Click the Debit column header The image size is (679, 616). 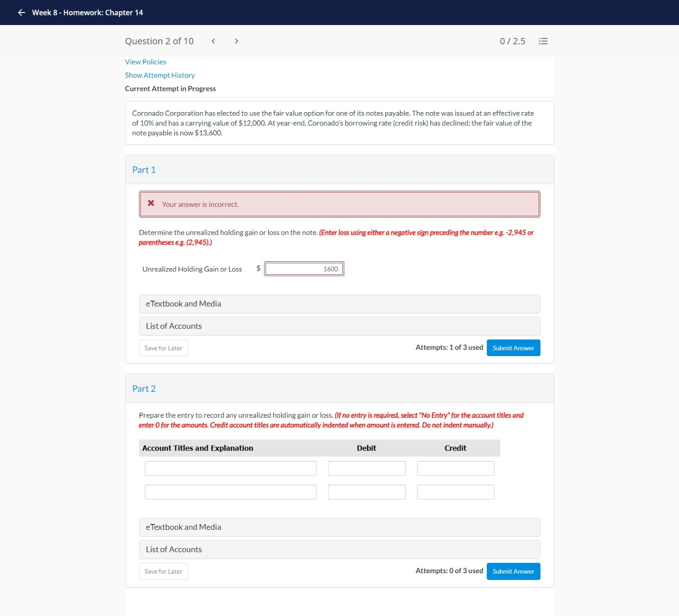click(x=366, y=448)
